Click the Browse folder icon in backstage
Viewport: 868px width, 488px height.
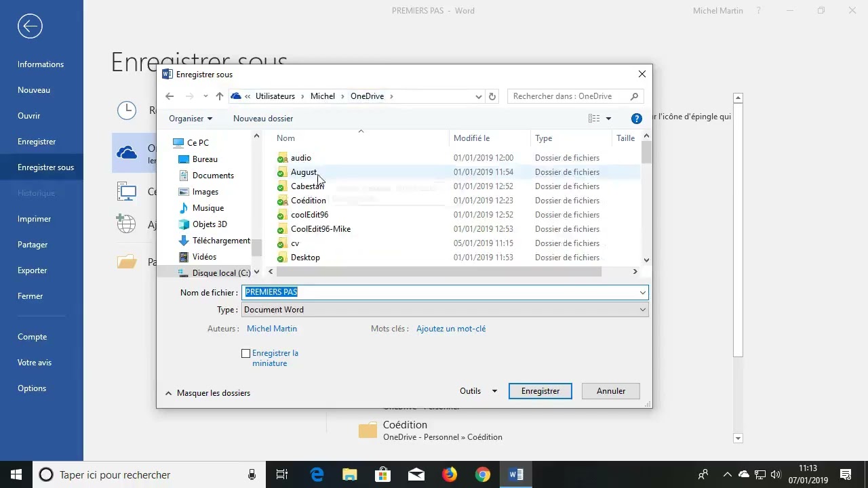[127, 261]
